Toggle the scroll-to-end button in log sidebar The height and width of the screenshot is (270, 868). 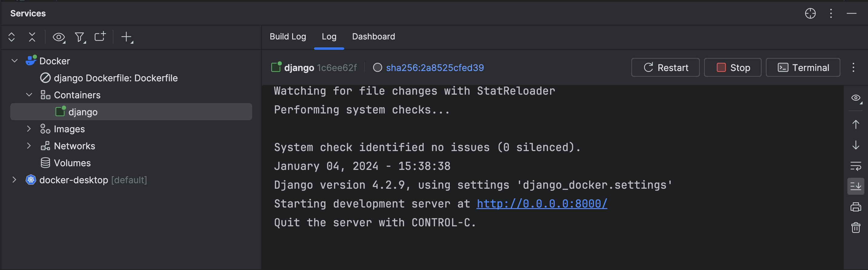point(855,186)
